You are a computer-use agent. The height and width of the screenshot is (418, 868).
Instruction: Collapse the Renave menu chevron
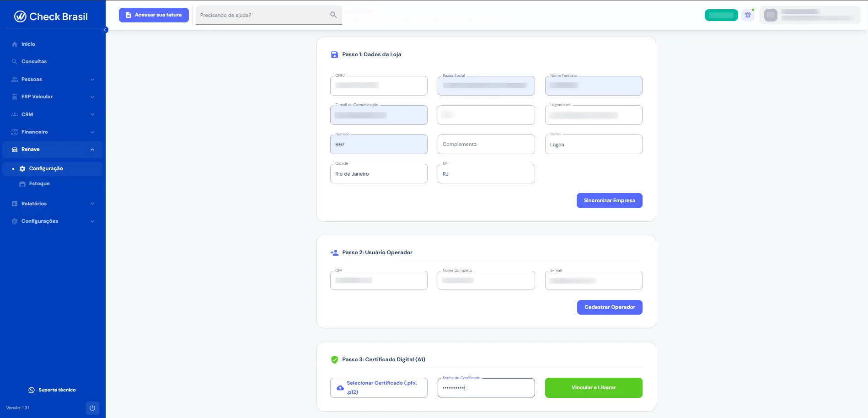[92, 150]
